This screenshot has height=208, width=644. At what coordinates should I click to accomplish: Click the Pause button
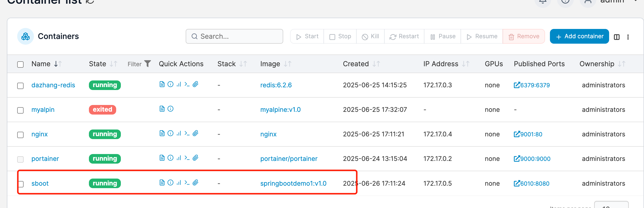[443, 37]
